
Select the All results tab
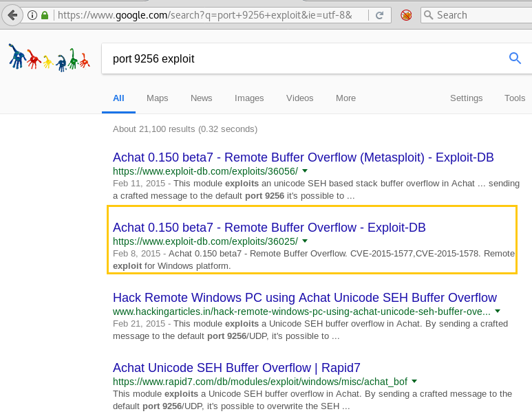(x=118, y=98)
